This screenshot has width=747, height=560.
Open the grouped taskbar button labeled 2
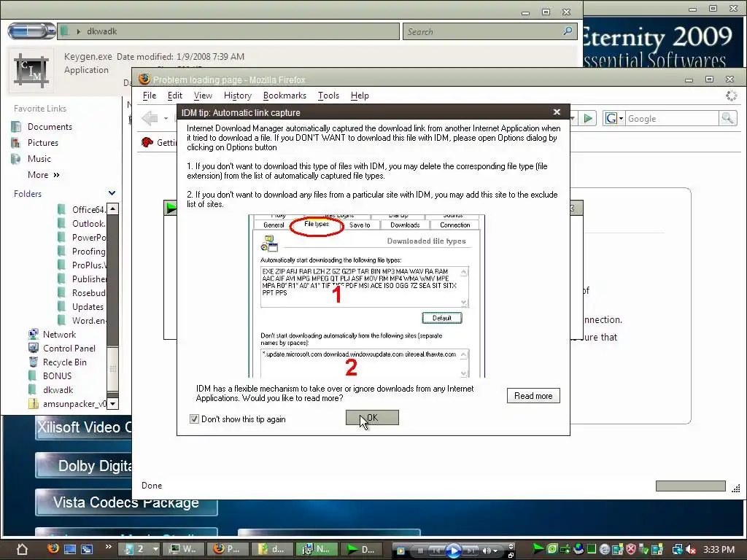tap(139, 549)
